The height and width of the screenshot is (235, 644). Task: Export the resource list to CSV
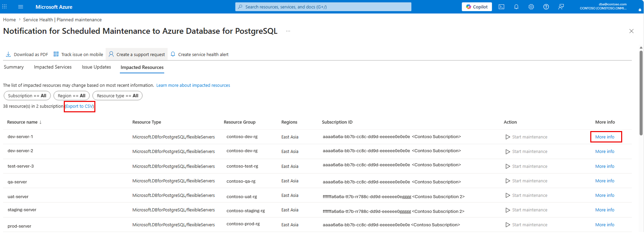pyautogui.click(x=80, y=106)
